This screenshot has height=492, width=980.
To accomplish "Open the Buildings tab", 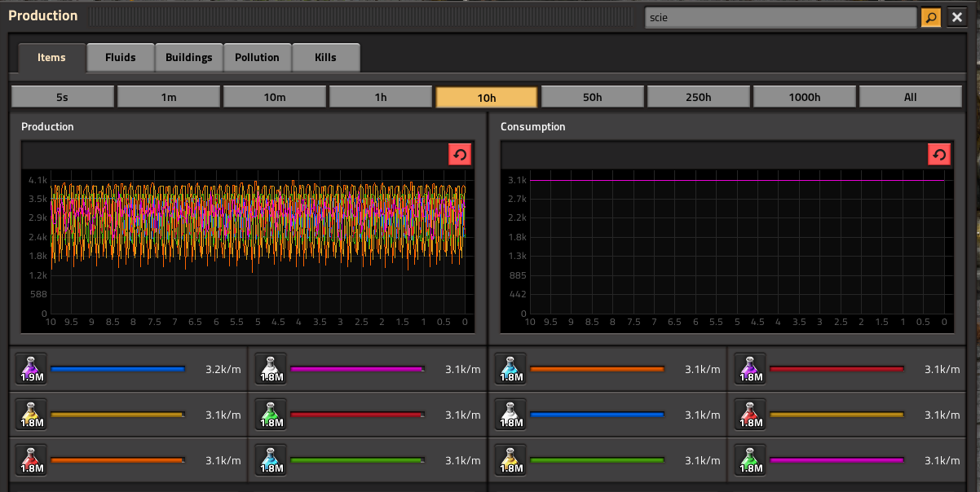I will coord(189,58).
